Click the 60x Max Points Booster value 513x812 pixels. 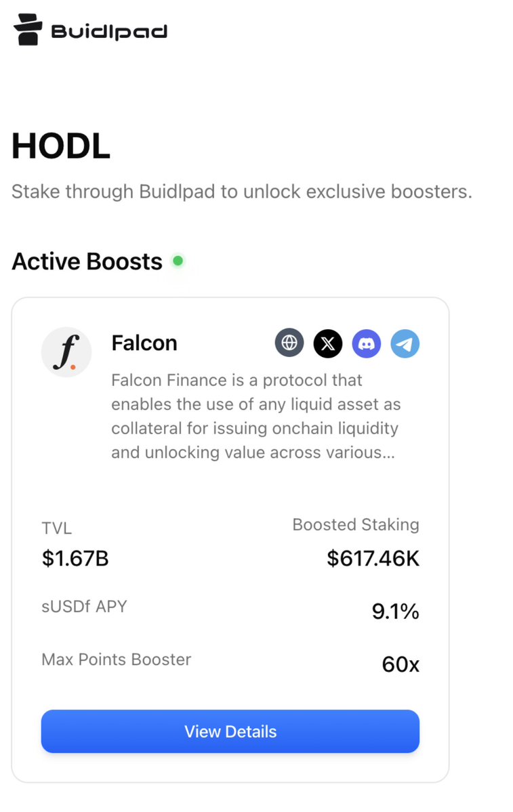(x=401, y=664)
